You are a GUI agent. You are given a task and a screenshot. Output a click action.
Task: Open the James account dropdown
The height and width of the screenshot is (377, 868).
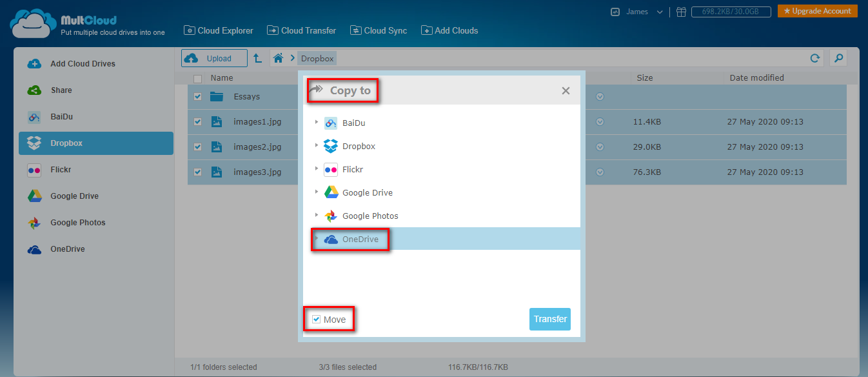pyautogui.click(x=637, y=12)
